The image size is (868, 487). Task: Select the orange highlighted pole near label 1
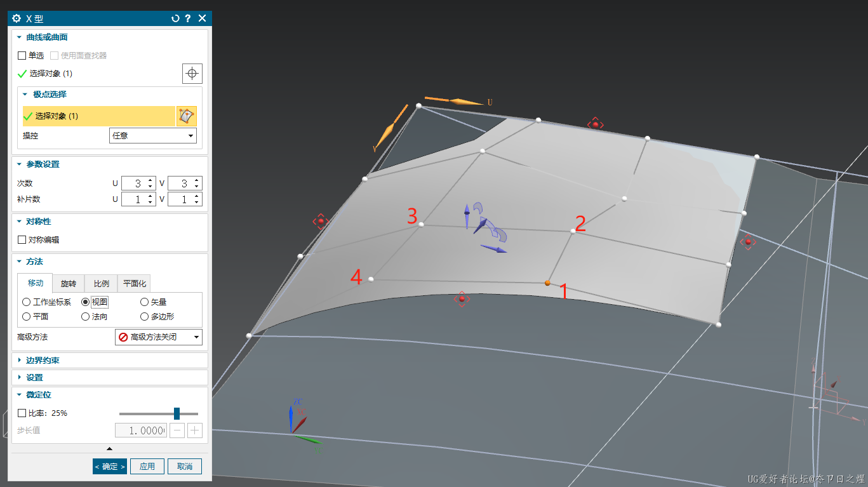(x=547, y=283)
